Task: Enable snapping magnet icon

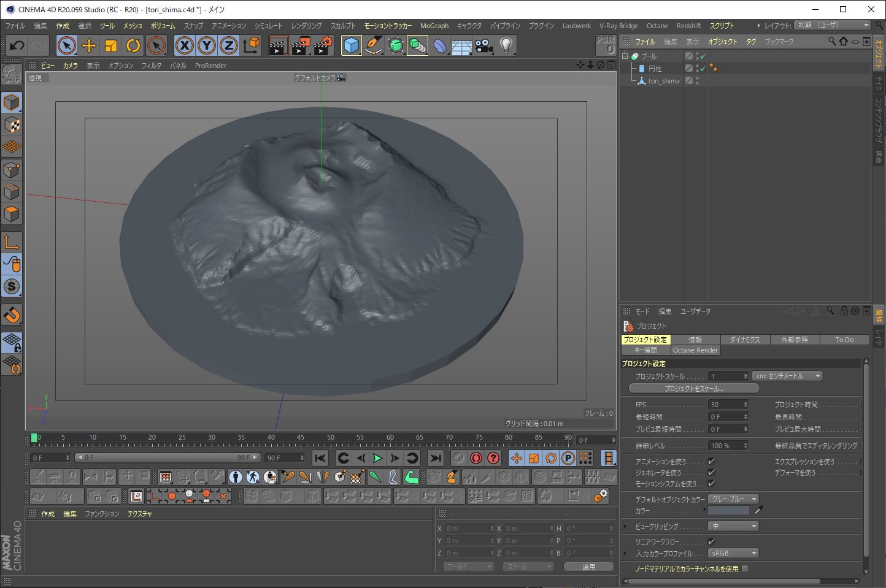Action: [12, 315]
